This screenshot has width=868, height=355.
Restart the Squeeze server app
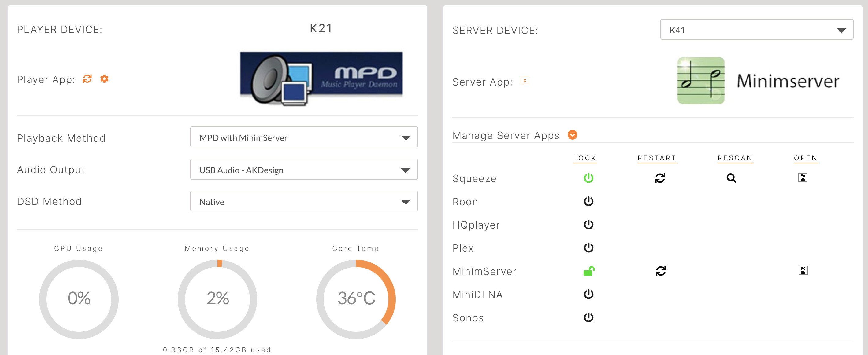(x=659, y=178)
